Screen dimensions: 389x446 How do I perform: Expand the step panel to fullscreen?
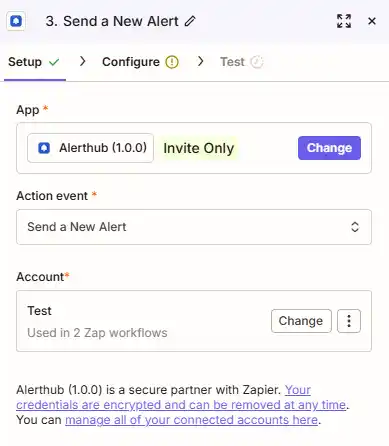coord(344,21)
